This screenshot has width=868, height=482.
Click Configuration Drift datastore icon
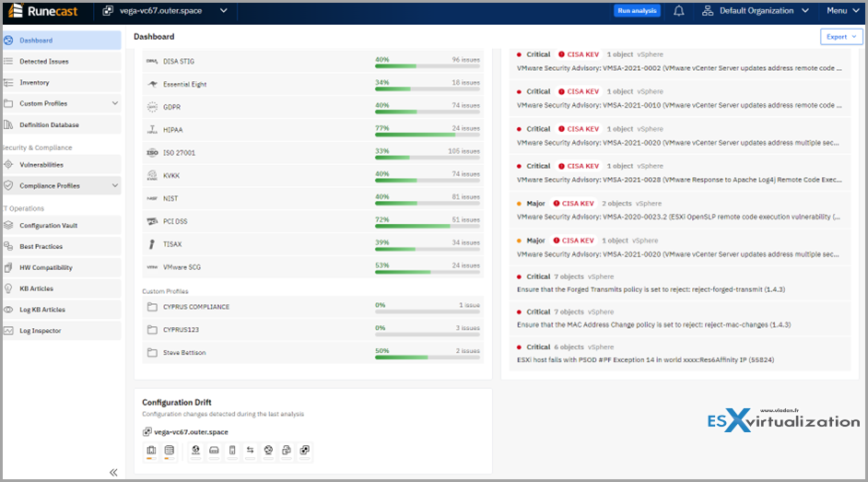point(170,451)
